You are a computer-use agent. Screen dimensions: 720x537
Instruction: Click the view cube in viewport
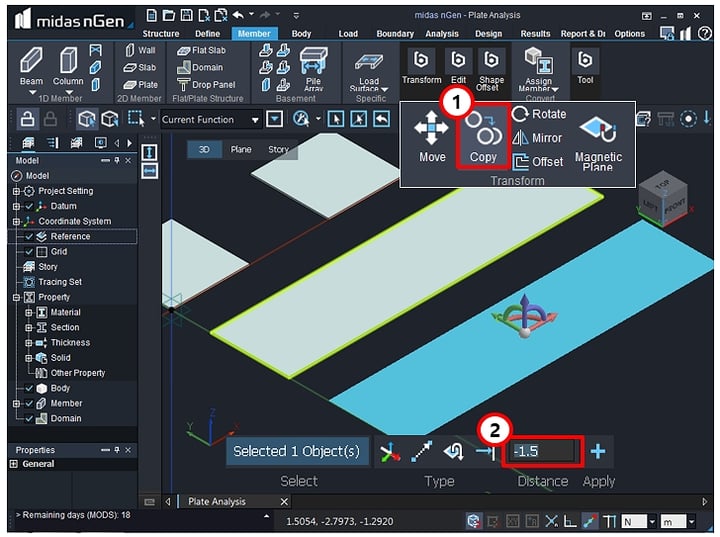tap(663, 199)
